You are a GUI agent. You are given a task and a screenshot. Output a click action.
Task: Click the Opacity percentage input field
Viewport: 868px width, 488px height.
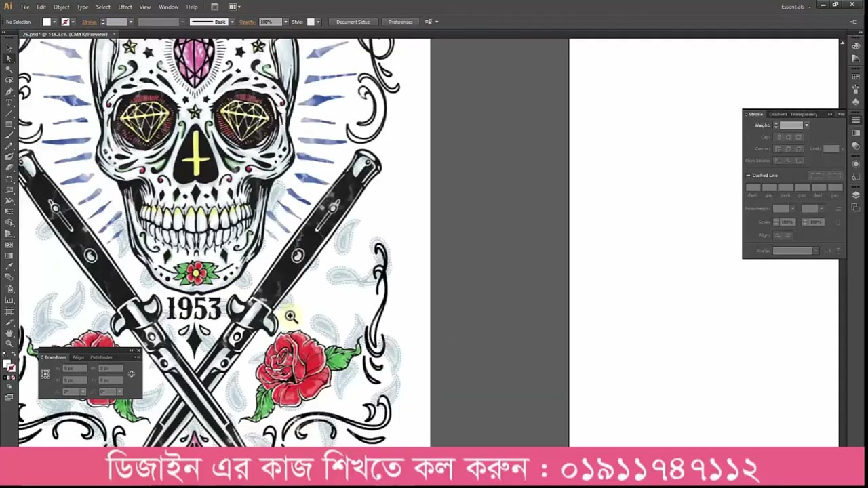tap(270, 22)
